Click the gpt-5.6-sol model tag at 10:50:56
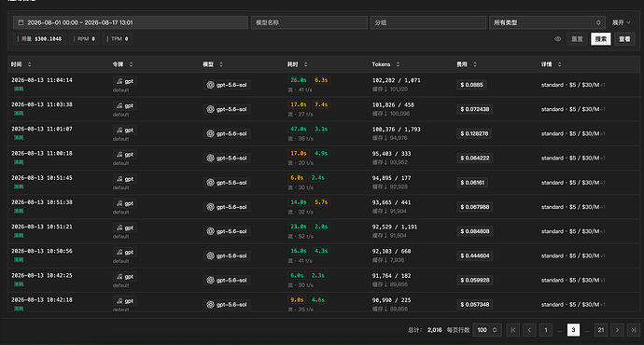 pos(227,255)
